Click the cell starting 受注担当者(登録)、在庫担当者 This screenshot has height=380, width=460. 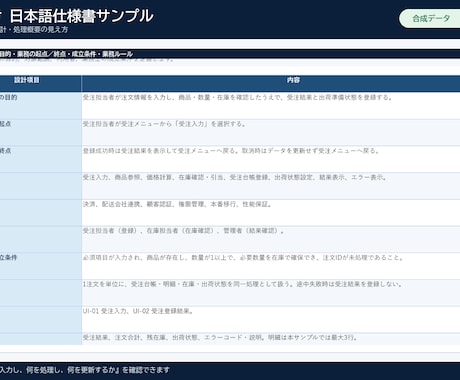point(271,239)
